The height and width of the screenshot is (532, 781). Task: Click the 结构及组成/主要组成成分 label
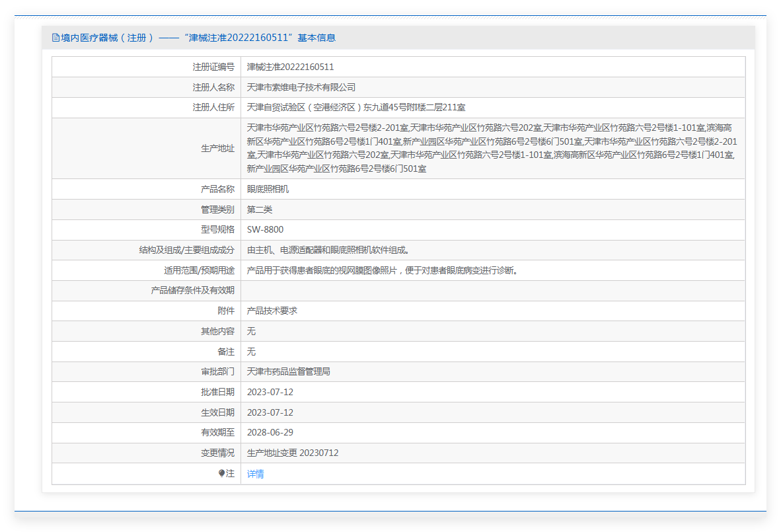coord(186,250)
